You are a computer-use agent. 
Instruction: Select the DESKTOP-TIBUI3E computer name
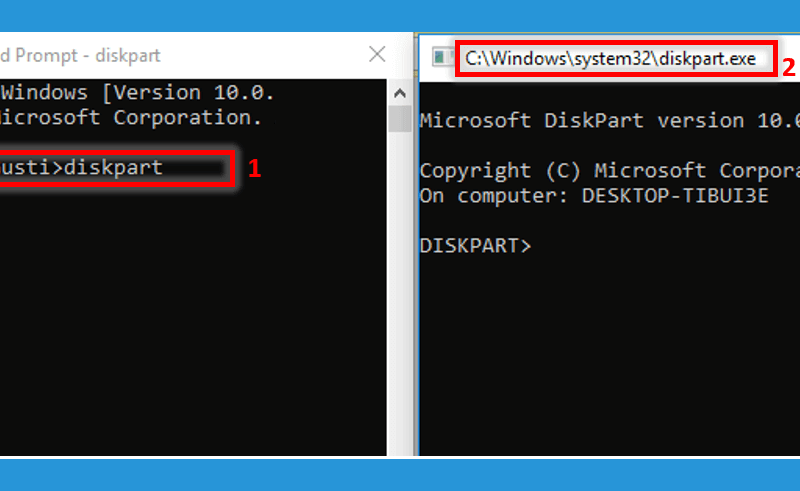(675, 196)
